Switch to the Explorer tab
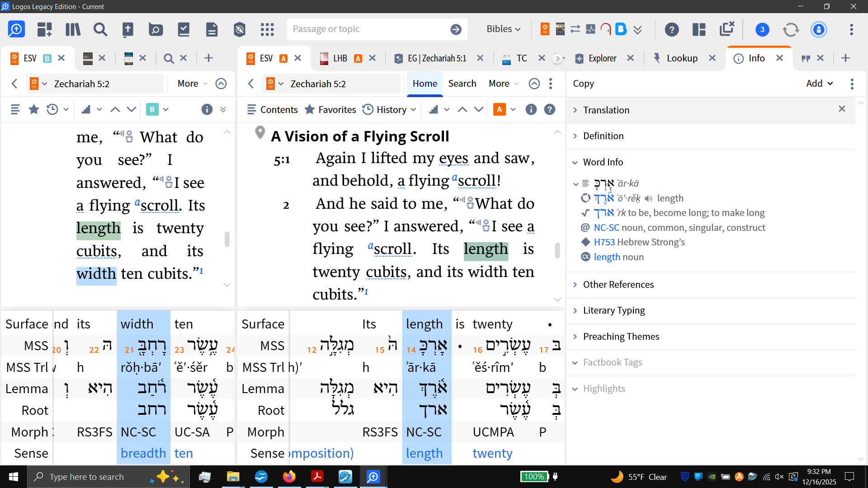This screenshot has width=868, height=488. point(602,58)
